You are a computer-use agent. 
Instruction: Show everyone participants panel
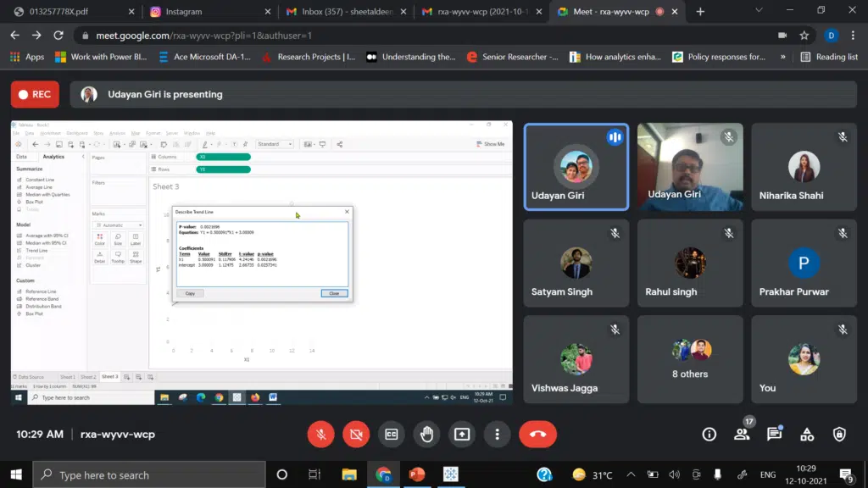coord(742,435)
